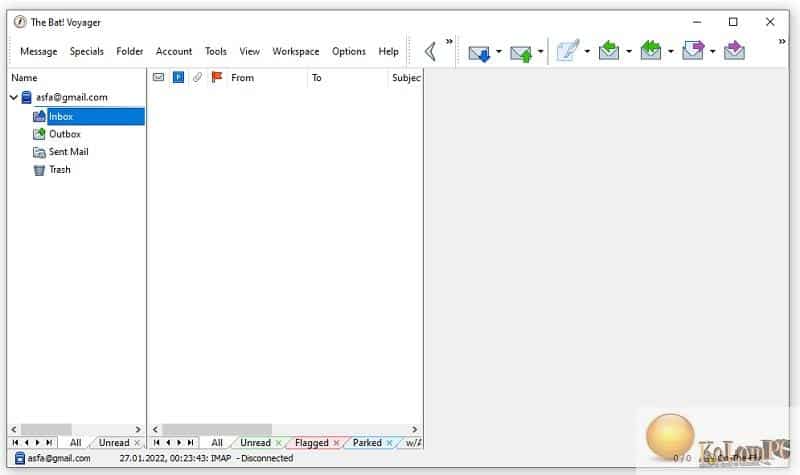Click folder pane horizontal scrollbar thumb
Screen dimensions: 800x475
(46, 429)
